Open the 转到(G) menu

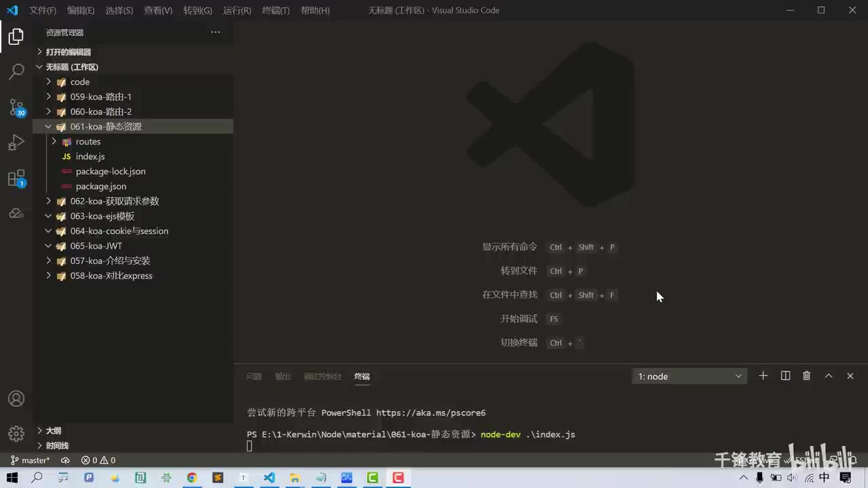tap(197, 10)
